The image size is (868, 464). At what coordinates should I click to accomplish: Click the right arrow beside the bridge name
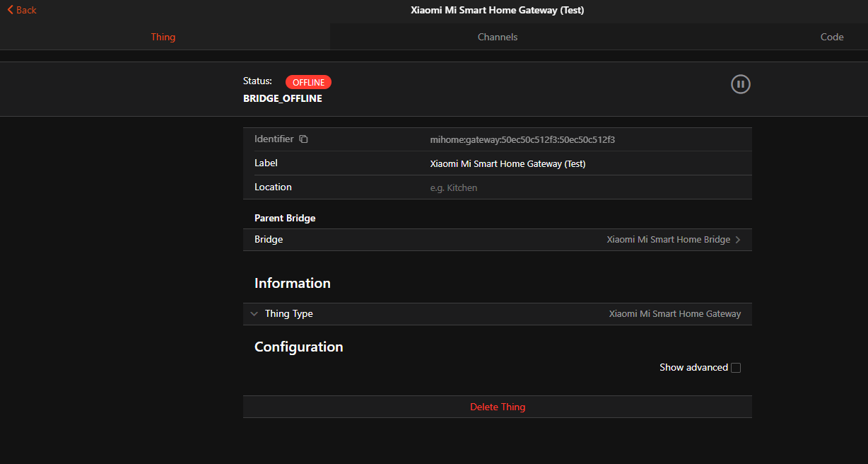738,240
